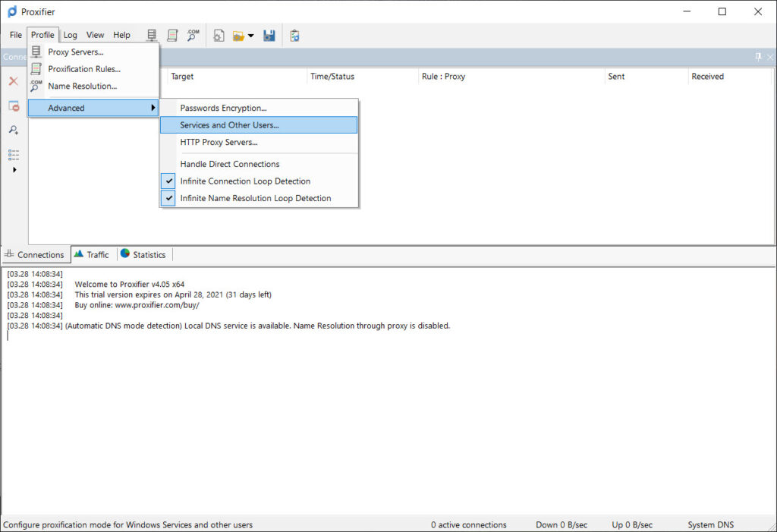Image resolution: width=777 pixels, height=532 pixels.
Task: Close the Connections panel with its X
Action: 770,57
